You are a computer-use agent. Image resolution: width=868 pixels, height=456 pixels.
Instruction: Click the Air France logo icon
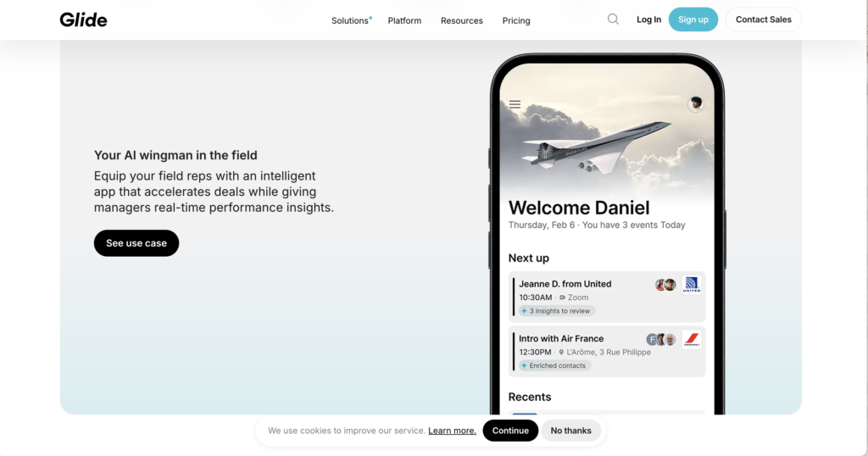point(692,339)
